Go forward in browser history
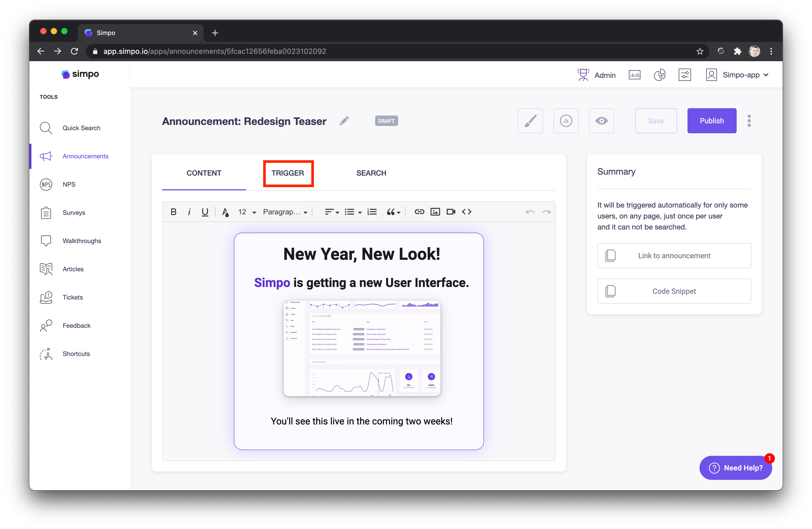The width and height of the screenshot is (812, 529). [57, 51]
